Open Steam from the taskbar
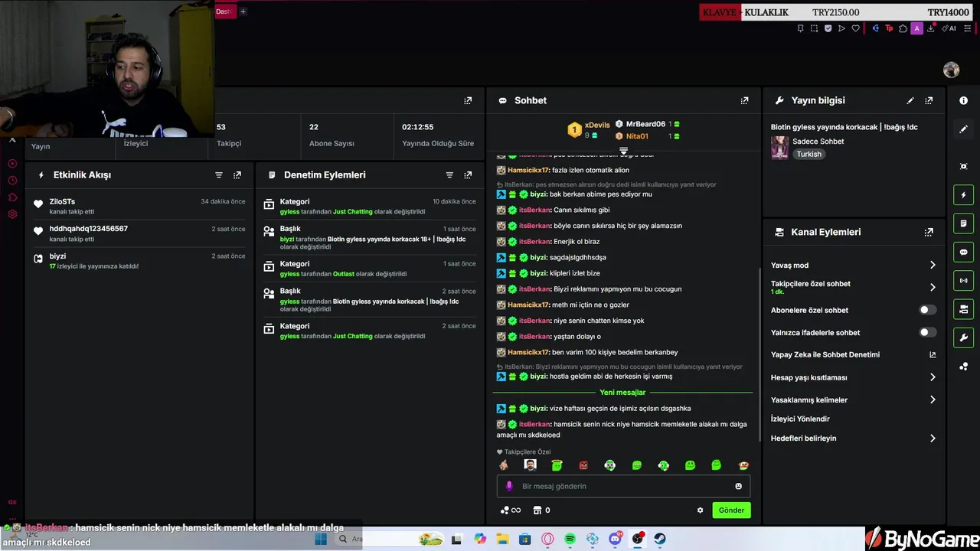The width and height of the screenshot is (980, 551). click(660, 540)
